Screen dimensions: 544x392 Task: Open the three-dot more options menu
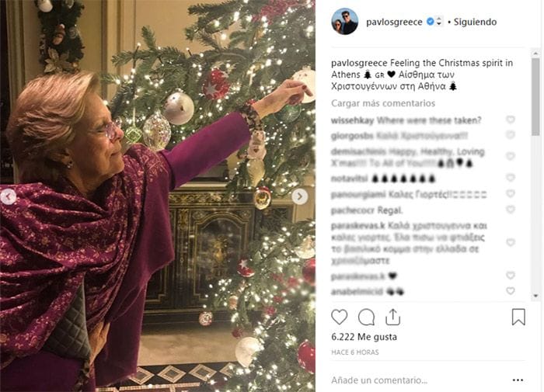click(x=518, y=380)
